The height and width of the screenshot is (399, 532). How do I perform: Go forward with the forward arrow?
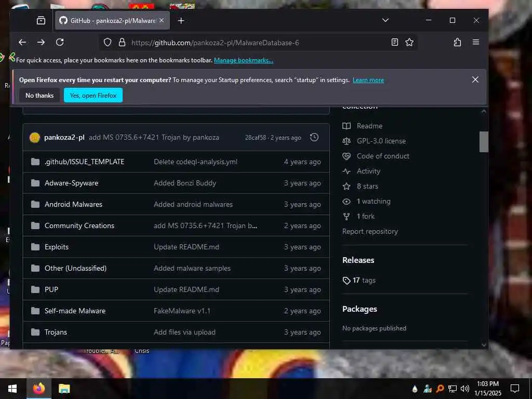click(41, 42)
